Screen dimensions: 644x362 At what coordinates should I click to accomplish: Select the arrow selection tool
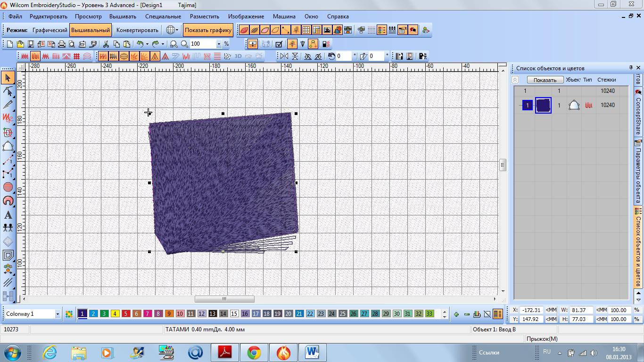[x=8, y=78]
